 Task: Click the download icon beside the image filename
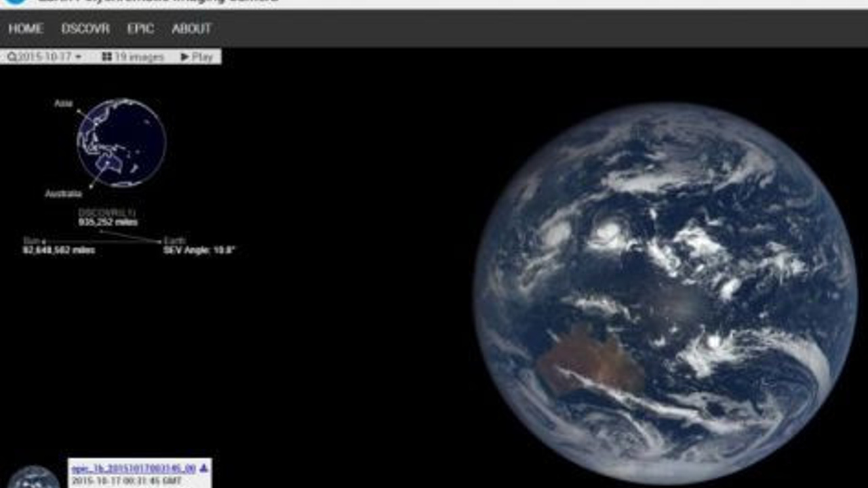[203, 468]
